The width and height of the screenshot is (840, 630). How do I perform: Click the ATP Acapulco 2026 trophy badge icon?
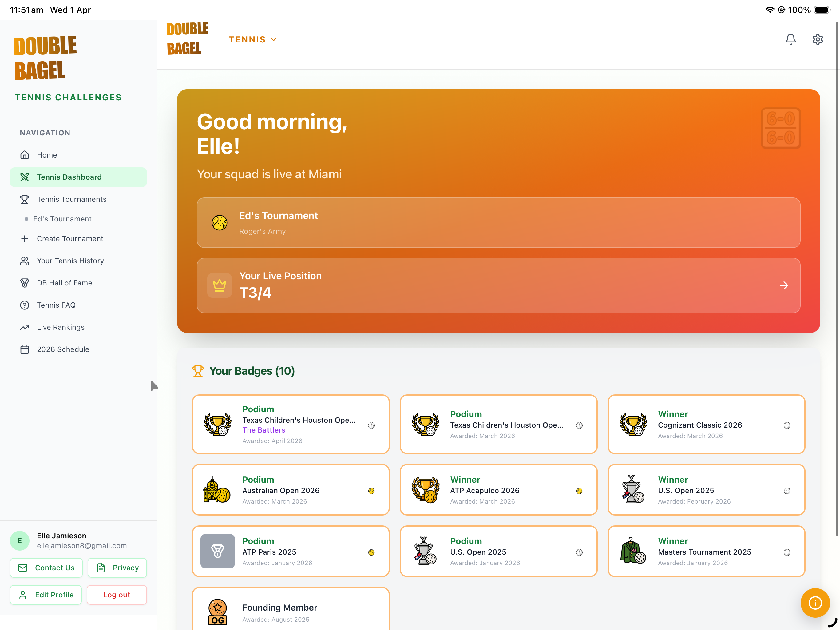point(425,490)
